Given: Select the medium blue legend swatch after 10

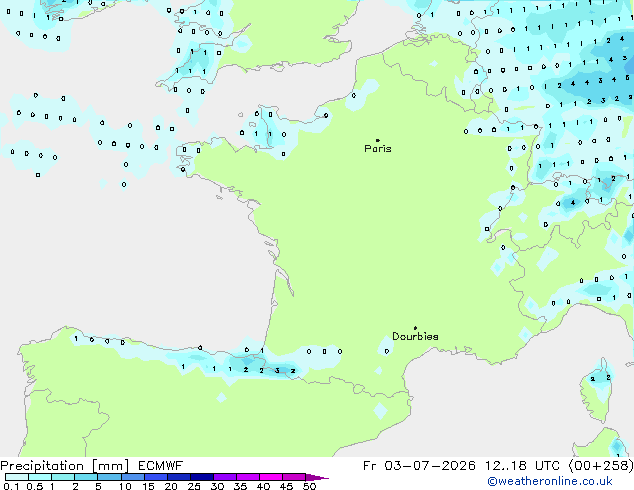Looking at the screenshot, I should [133, 477].
